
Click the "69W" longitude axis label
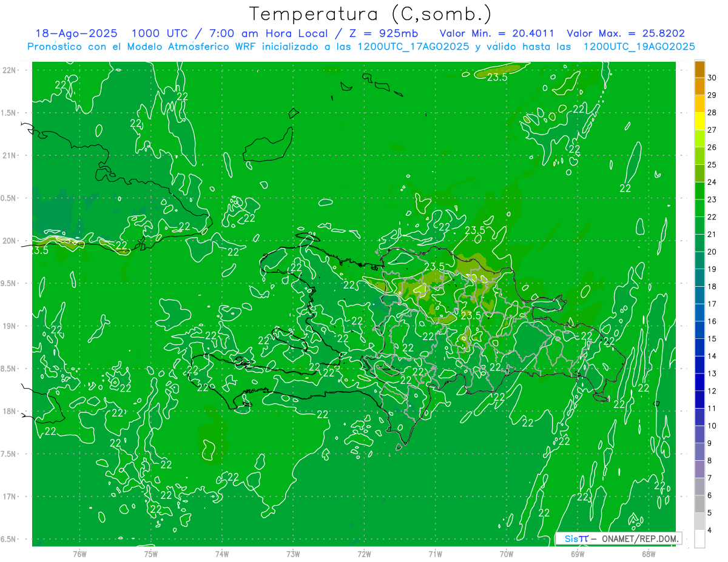577,554
